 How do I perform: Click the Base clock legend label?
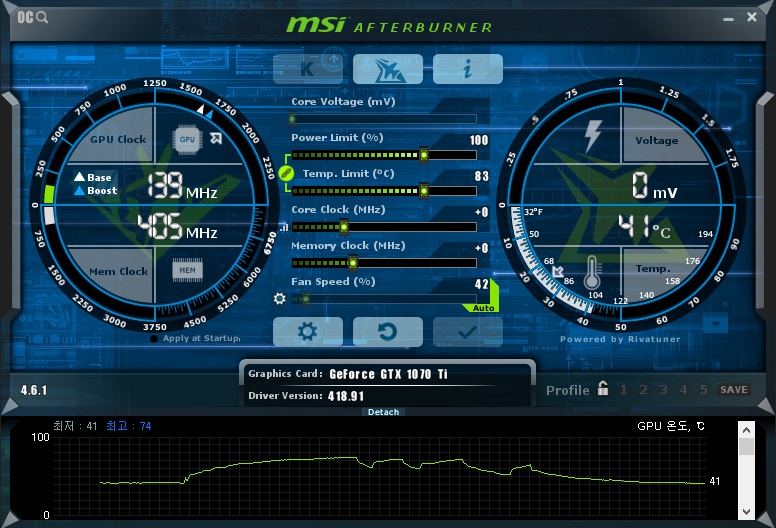coord(93,177)
